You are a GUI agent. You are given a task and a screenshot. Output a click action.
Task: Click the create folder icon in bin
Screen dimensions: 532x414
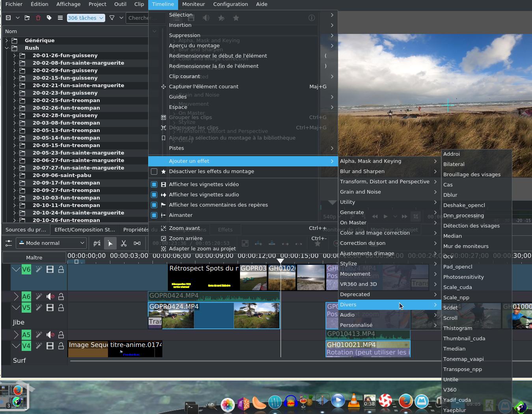[27, 18]
